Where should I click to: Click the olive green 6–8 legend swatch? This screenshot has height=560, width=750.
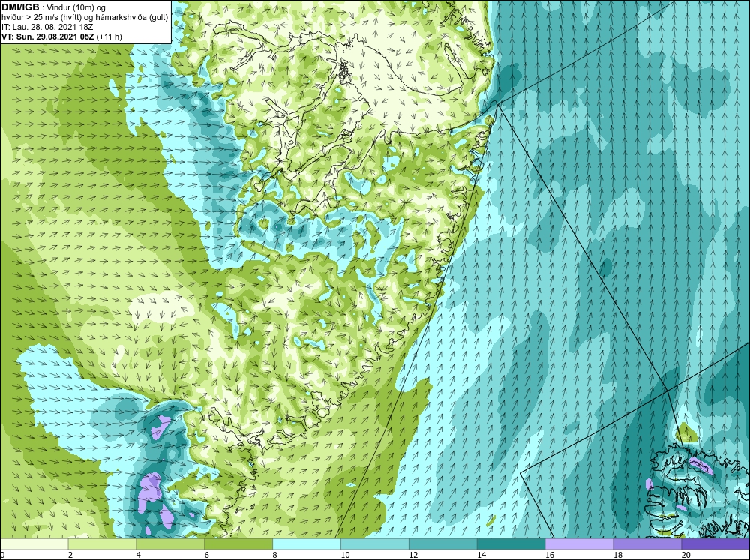[238, 544]
